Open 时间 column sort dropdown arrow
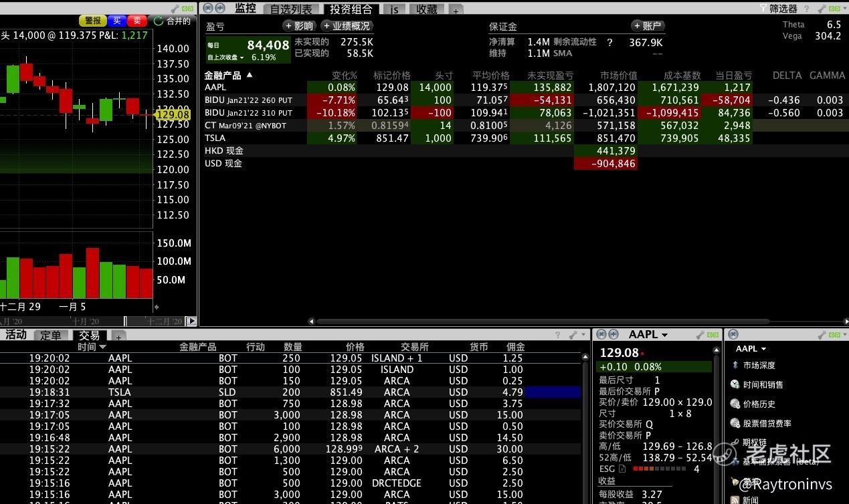849x504 pixels. (x=102, y=347)
